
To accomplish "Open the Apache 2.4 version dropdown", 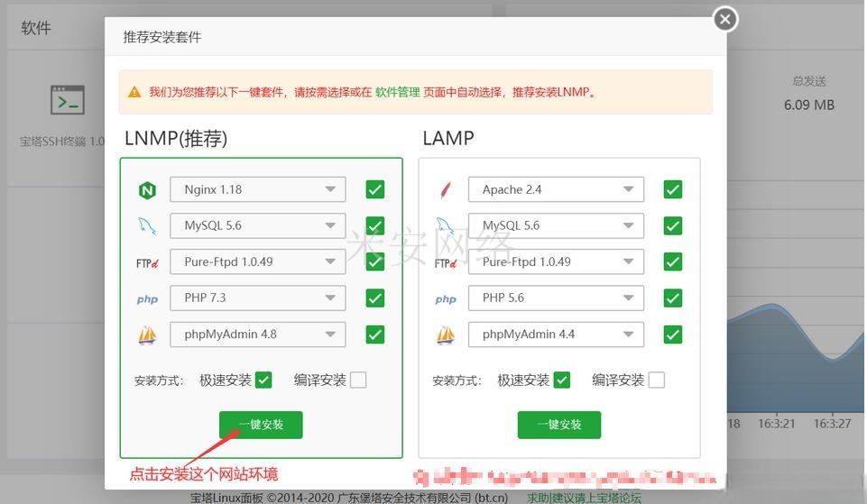I will pos(557,189).
